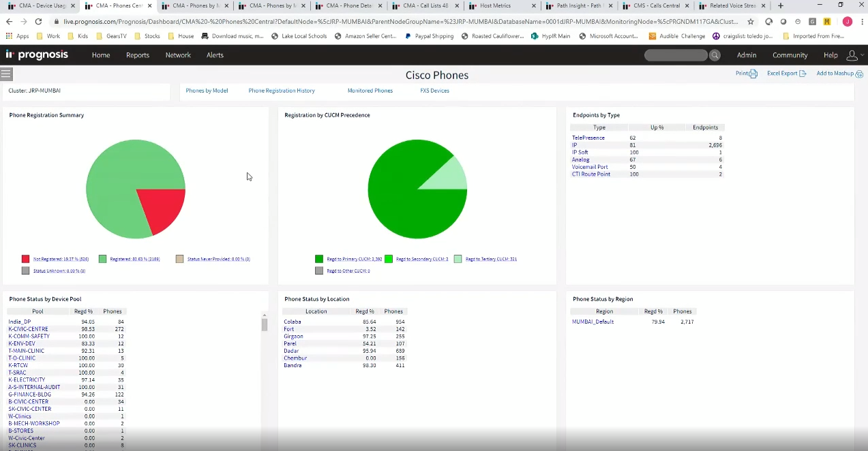Viewport: 868px width, 451px height.
Task: Open the hamburger side menu
Action: 7,74
